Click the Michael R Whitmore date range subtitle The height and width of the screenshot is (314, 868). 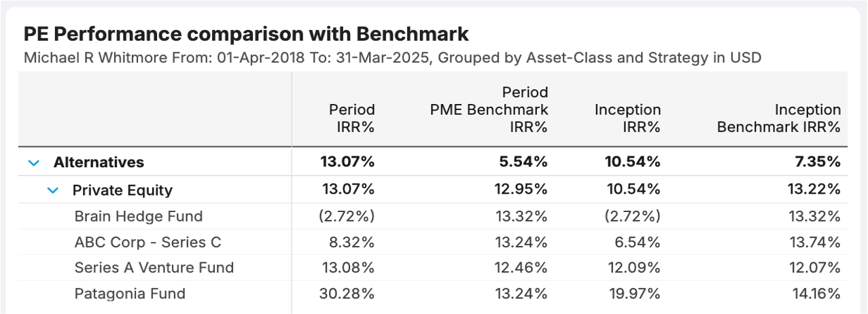click(x=392, y=58)
